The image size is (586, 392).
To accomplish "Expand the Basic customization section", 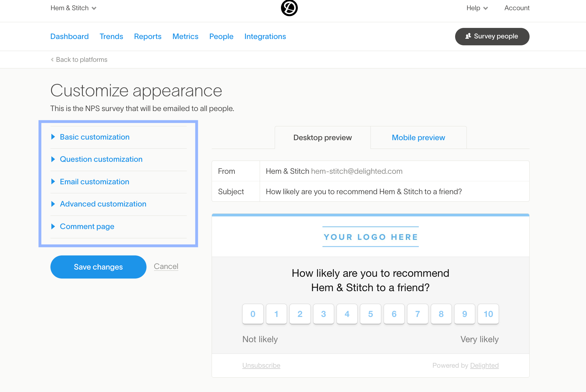I will (95, 137).
